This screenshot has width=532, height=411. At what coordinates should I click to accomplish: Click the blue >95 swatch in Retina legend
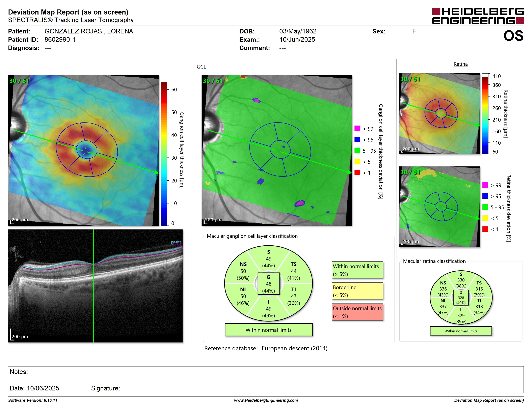pyautogui.click(x=485, y=196)
